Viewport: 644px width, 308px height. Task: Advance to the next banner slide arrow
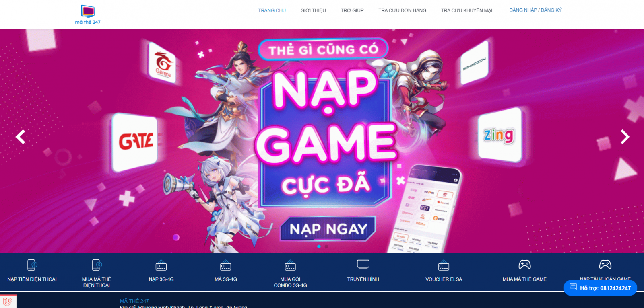(x=625, y=137)
